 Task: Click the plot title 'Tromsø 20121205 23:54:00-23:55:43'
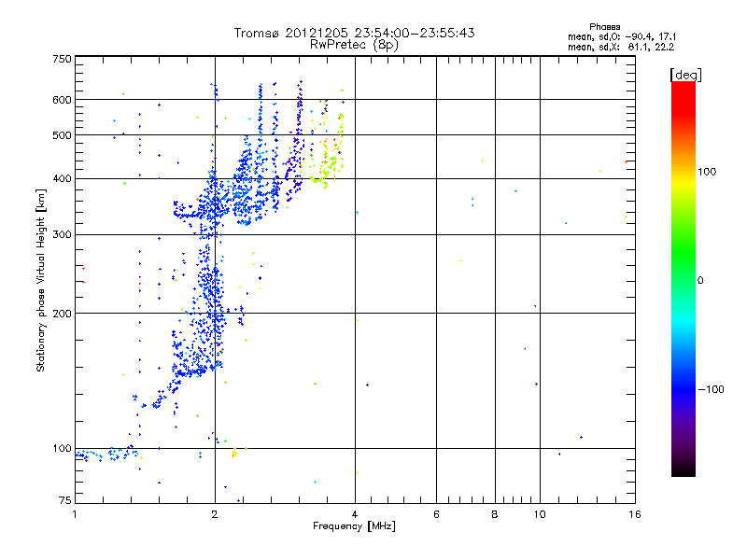click(354, 33)
